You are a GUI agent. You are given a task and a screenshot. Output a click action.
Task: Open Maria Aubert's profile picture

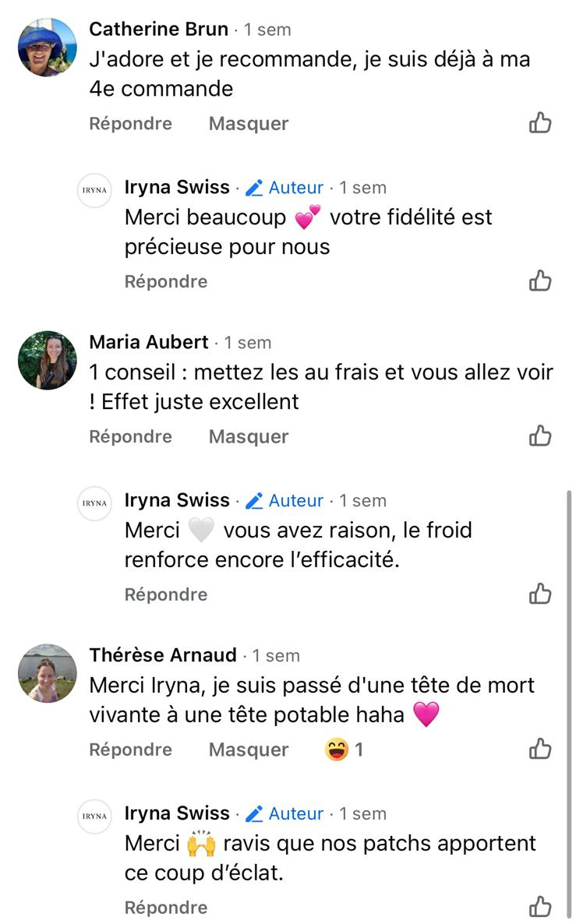(x=48, y=360)
